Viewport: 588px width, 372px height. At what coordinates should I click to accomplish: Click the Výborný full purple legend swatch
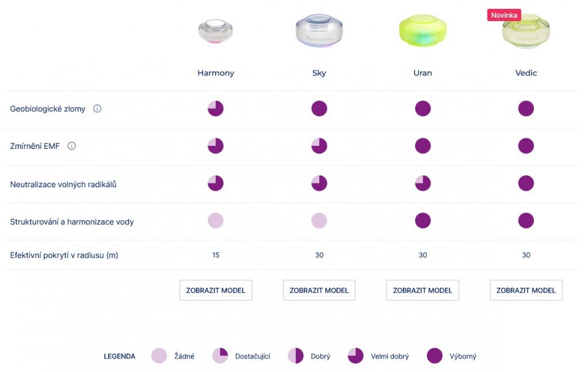pos(435,356)
